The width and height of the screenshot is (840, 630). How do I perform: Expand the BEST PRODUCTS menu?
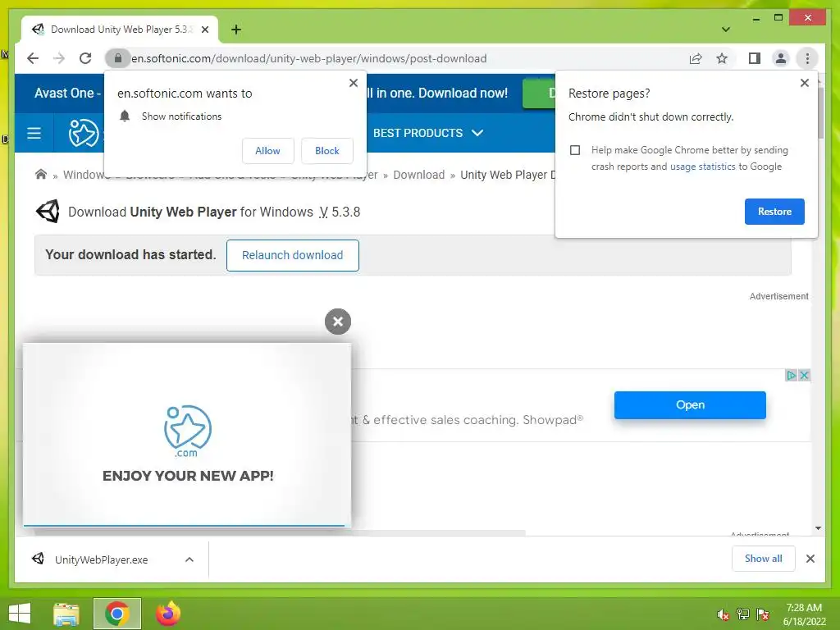click(427, 133)
